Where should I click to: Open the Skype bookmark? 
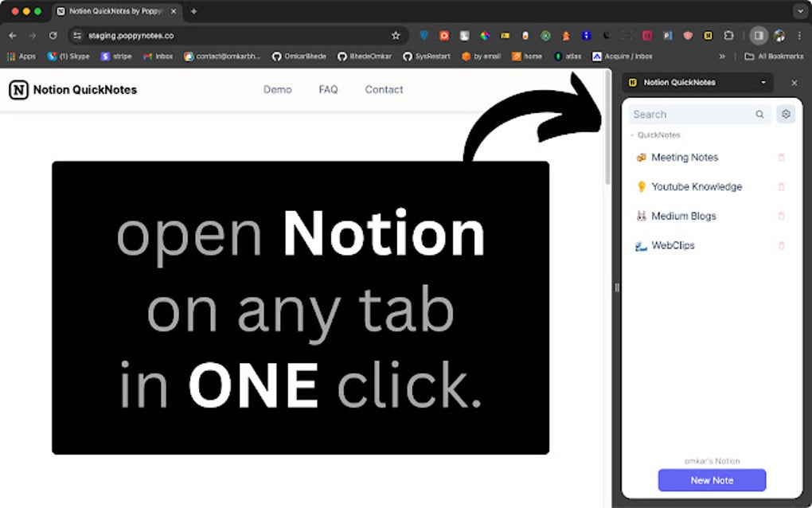tap(68, 57)
